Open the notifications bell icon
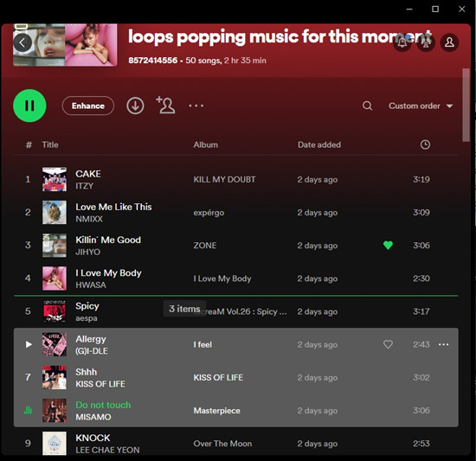Image resolution: width=476 pixels, height=461 pixels. 402,42
